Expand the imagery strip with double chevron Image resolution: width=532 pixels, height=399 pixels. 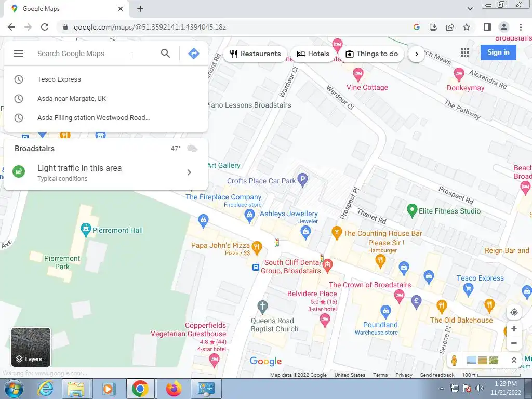click(514, 360)
